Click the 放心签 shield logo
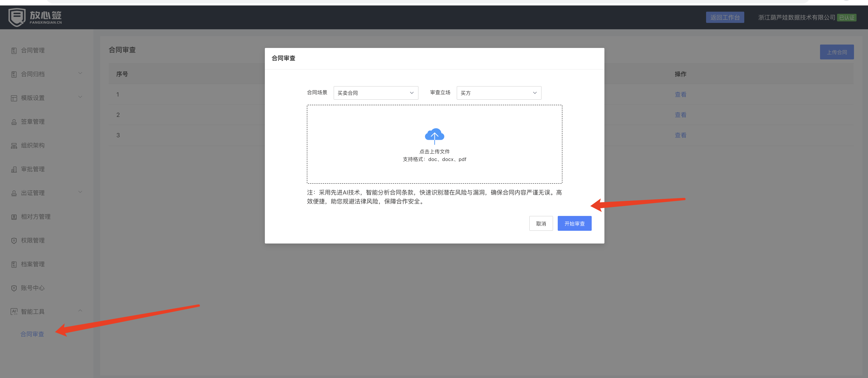Screen dimensions: 868x378 [17, 18]
